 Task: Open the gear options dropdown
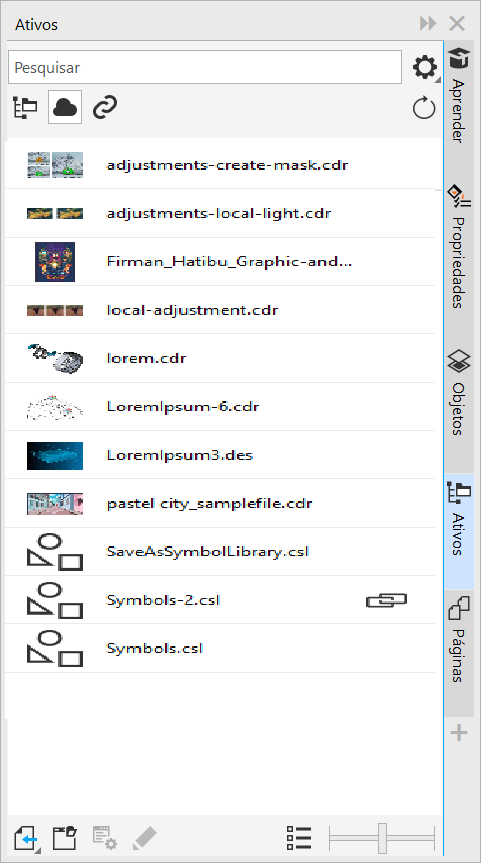click(425, 68)
